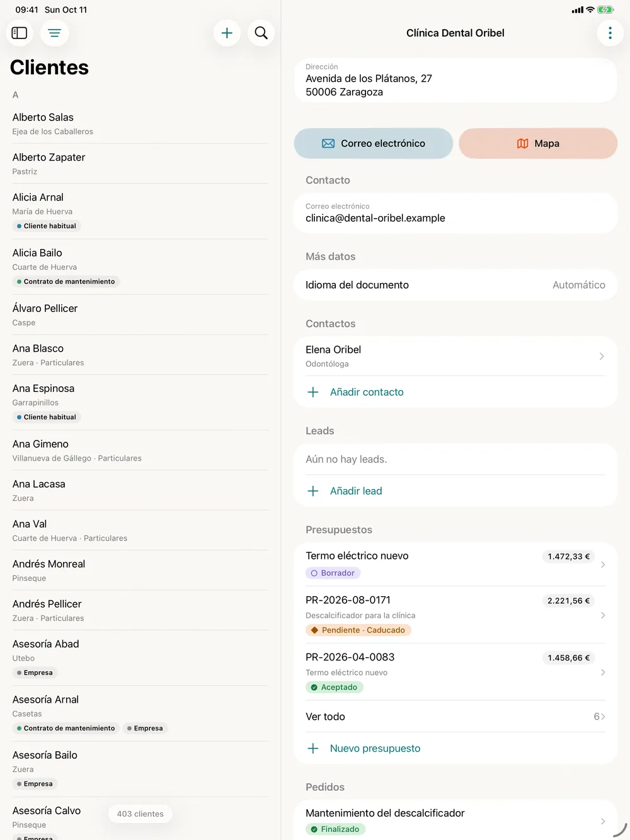
Task: Tap Finalizado status badge
Action: click(x=335, y=829)
